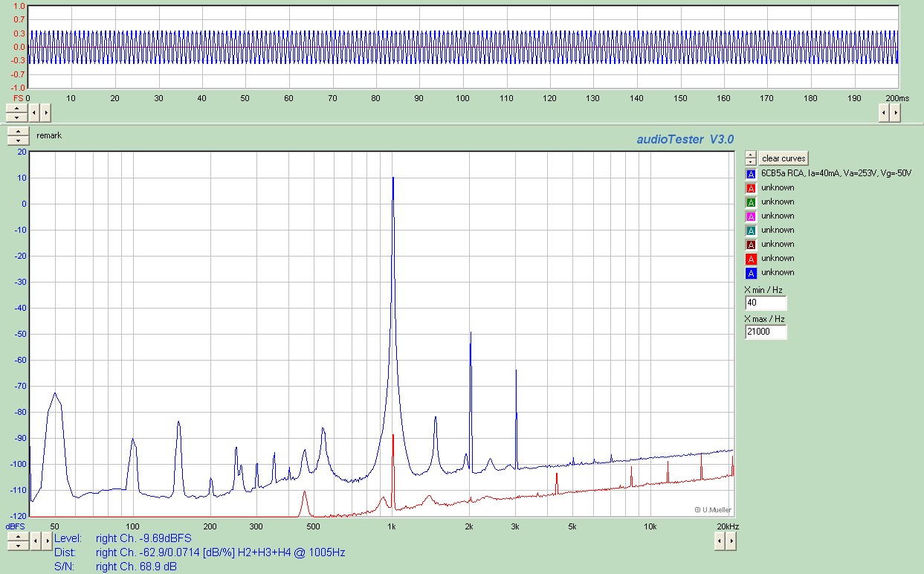924x574 pixels.
Task: Click left arrow below 20kHz axis label
Action: click(720, 541)
